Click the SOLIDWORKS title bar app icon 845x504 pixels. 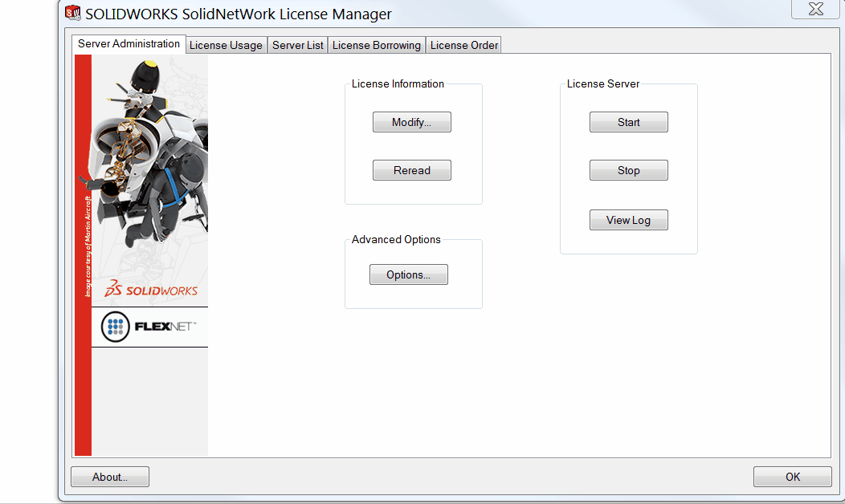(x=73, y=13)
